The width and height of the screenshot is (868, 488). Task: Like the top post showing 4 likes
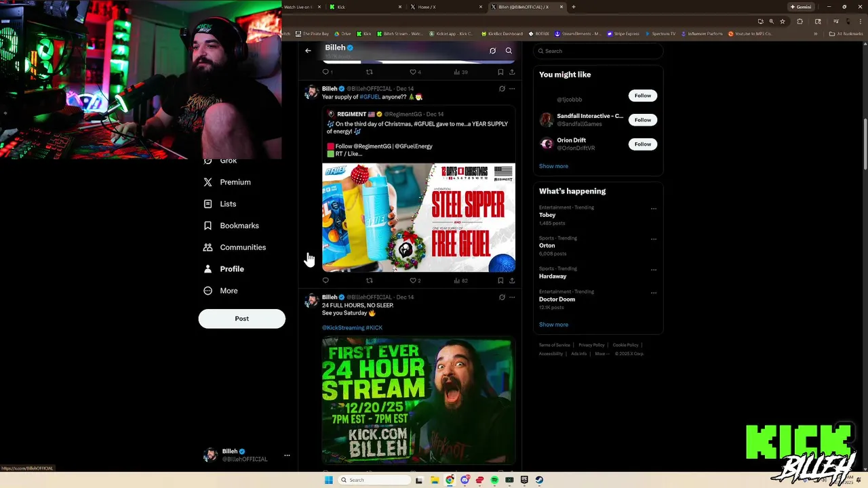tap(415, 72)
